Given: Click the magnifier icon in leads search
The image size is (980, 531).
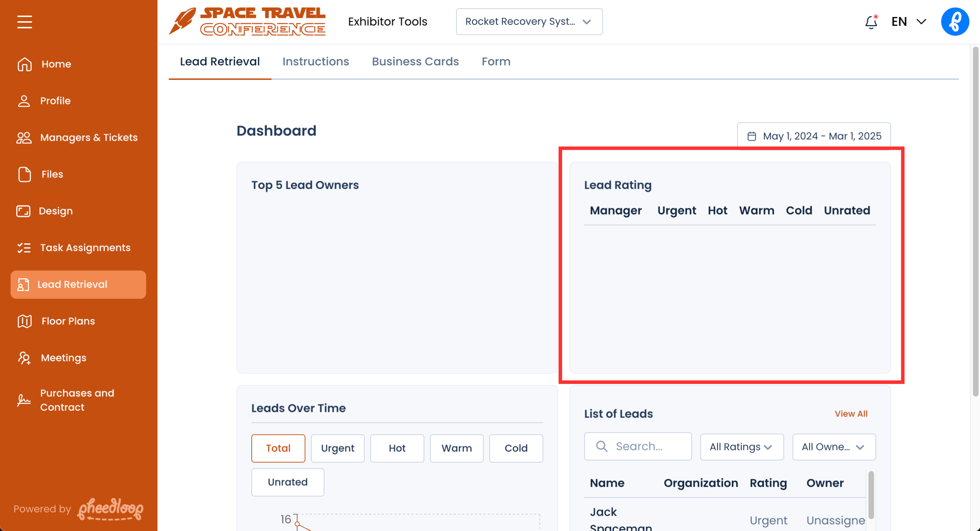Looking at the screenshot, I should pos(601,446).
